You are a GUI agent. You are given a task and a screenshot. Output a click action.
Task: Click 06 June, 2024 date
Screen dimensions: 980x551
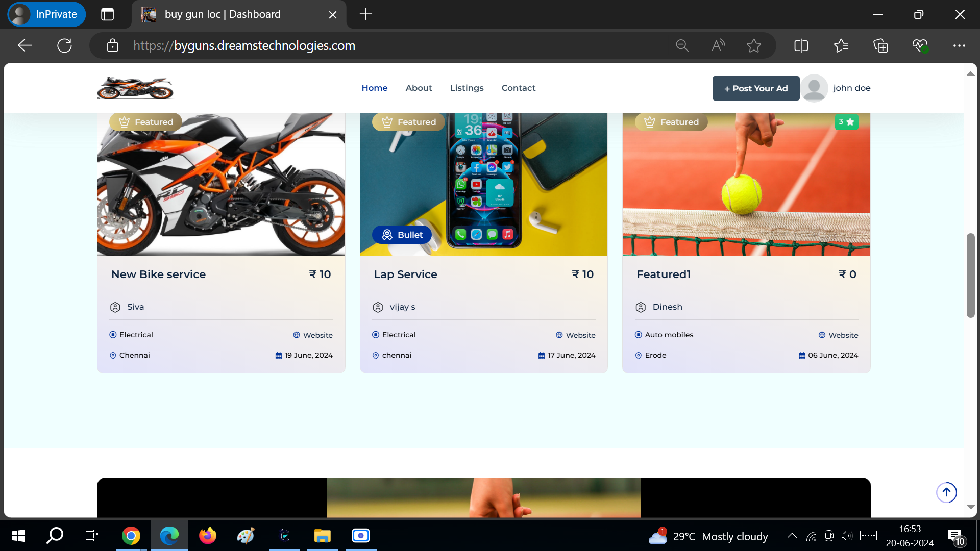coord(833,355)
